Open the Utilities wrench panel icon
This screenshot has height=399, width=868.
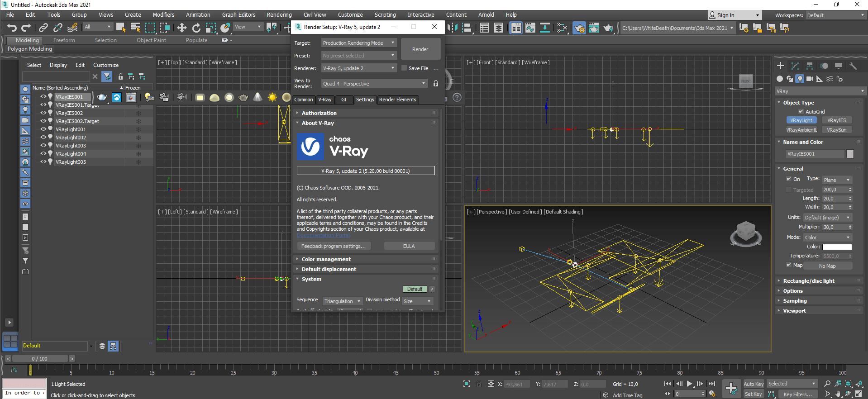click(853, 66)
